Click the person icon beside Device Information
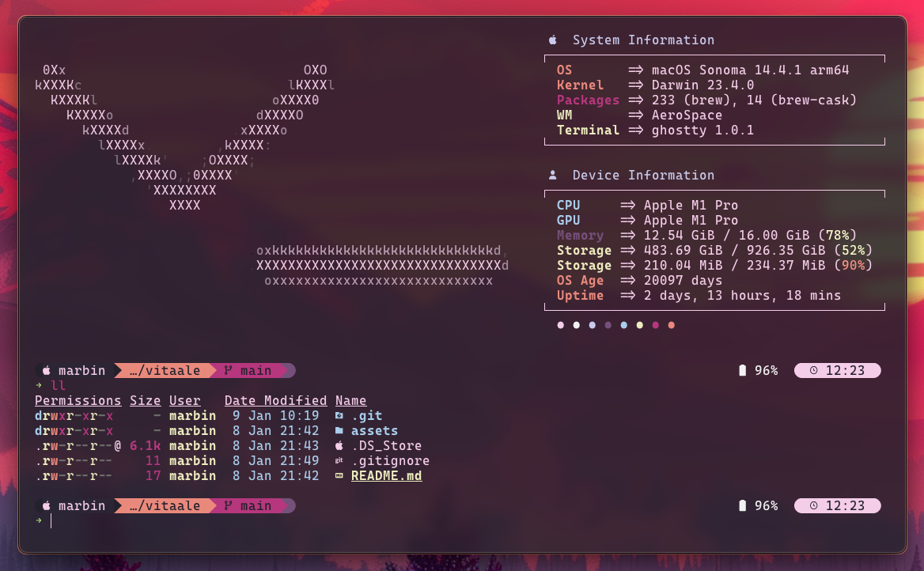The height and width of the screenshot is (571, 924). 553,175
